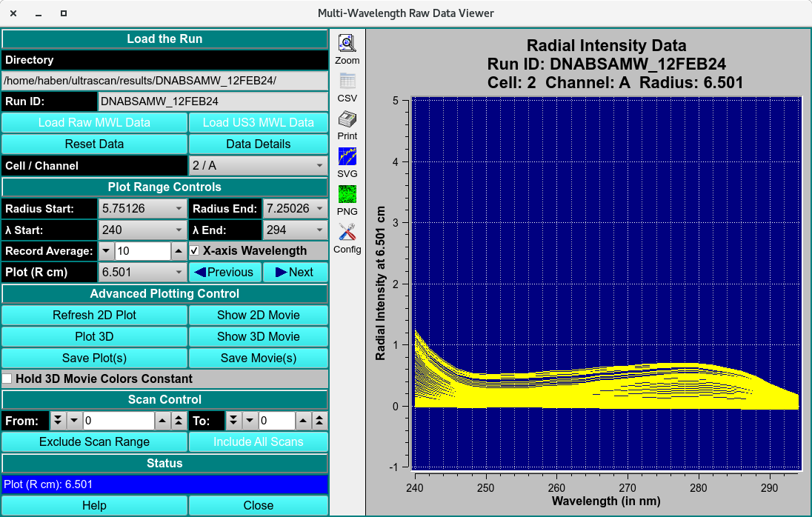Open the Cell / Channel dropdown

pyautogui.click(x=258, y=166)
